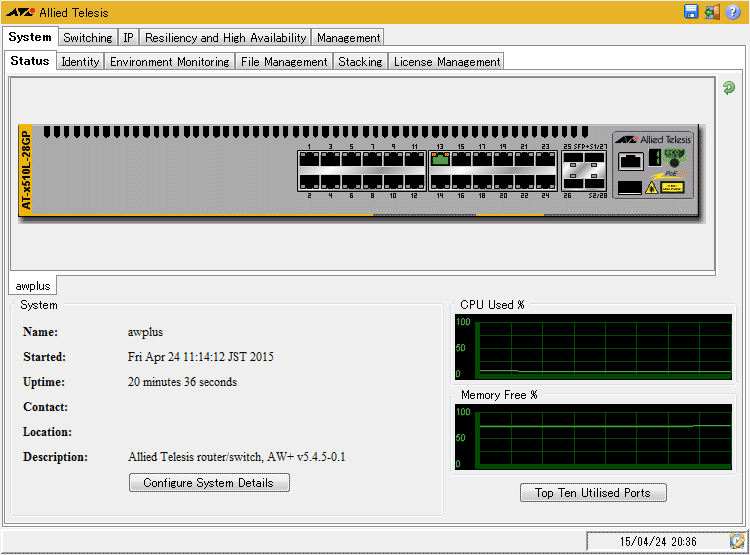
Task: Open Resiliency and High Availability tab
Action: pos(225,38)
